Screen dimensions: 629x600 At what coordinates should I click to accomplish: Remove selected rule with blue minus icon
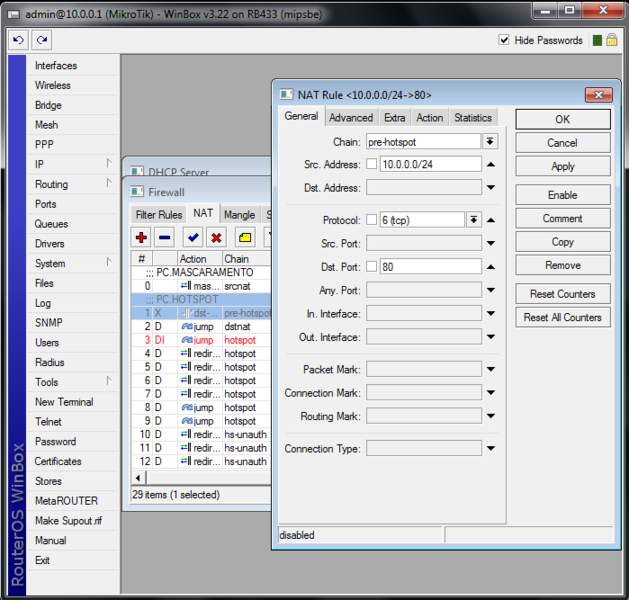click(x=164, y=238)
